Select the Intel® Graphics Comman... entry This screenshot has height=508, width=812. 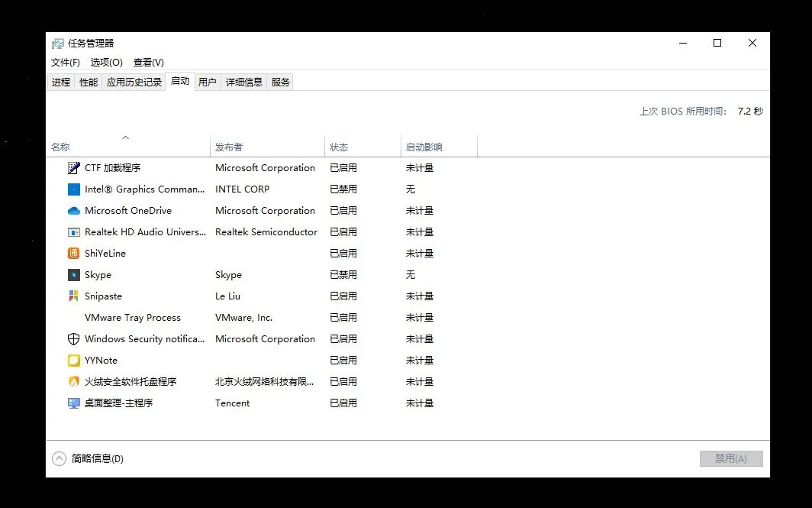[145, 189]
